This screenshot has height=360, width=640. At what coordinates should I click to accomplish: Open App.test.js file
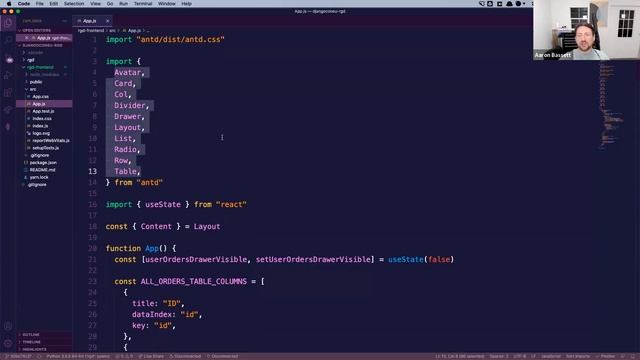point(43,111)
